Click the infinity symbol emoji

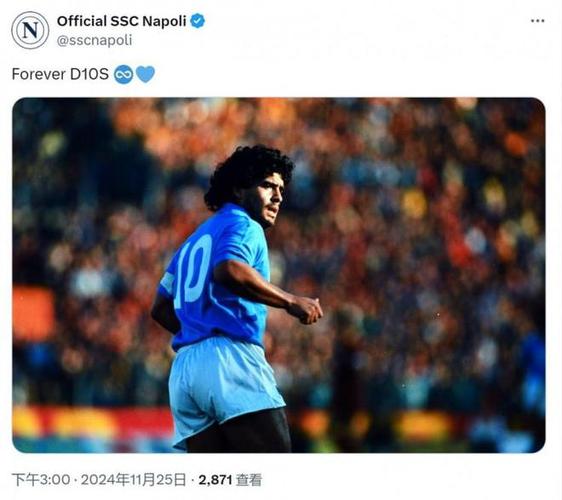click(123, 75)
